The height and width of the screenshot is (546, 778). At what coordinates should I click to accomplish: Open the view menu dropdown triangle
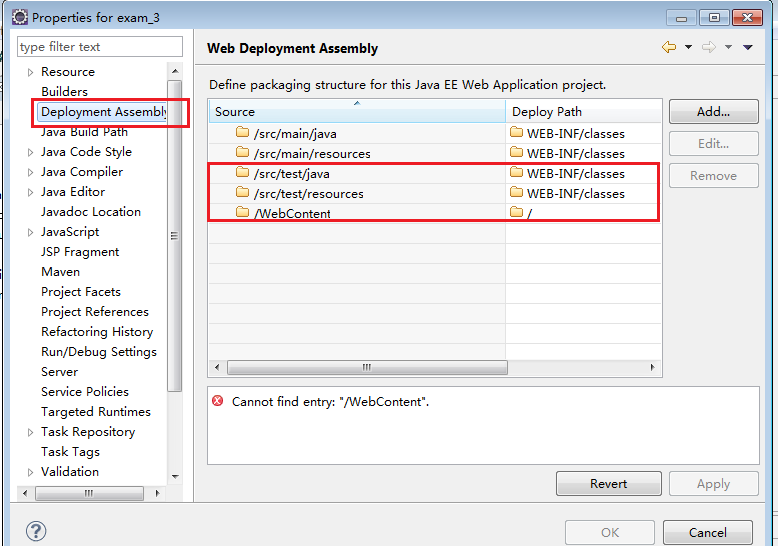(748, 47)
